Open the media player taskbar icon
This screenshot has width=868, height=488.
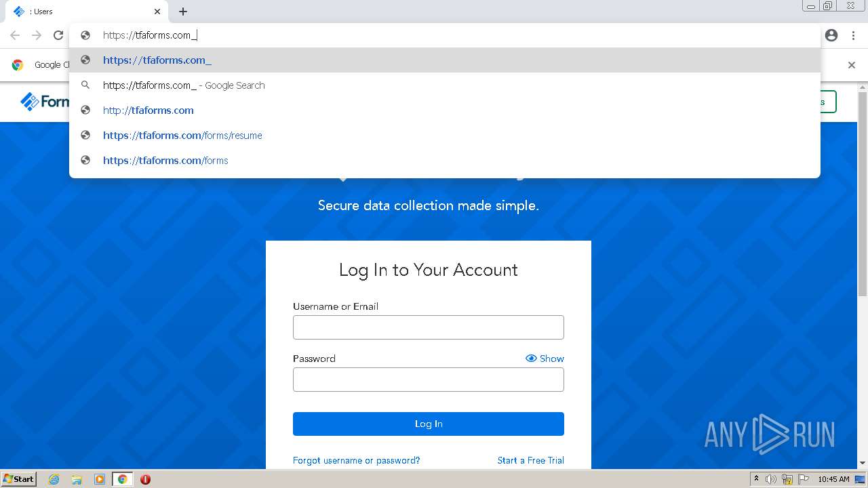[x=100, y=479]
